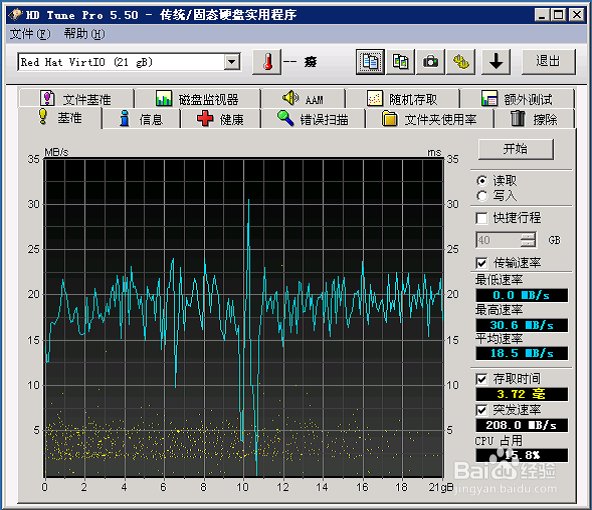Click the copy screenshot to clipboard icon

pos(400,62)
